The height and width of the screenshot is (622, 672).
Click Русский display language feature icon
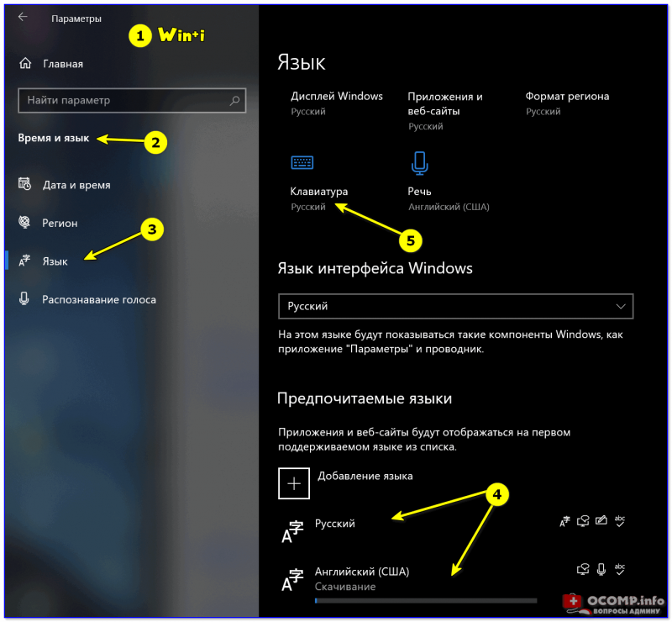pos(564,521)
